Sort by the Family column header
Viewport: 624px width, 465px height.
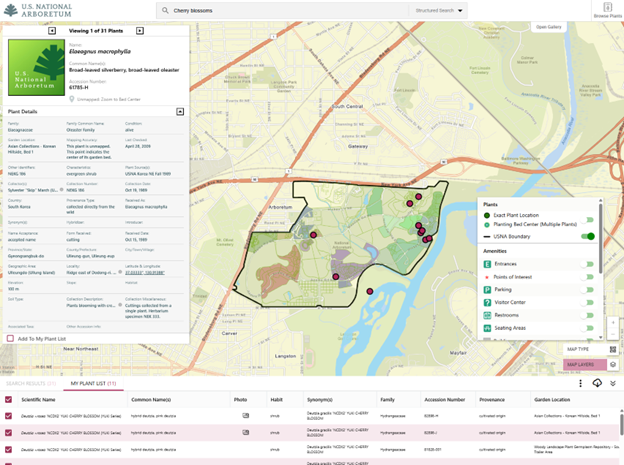(x=387, y=399)
